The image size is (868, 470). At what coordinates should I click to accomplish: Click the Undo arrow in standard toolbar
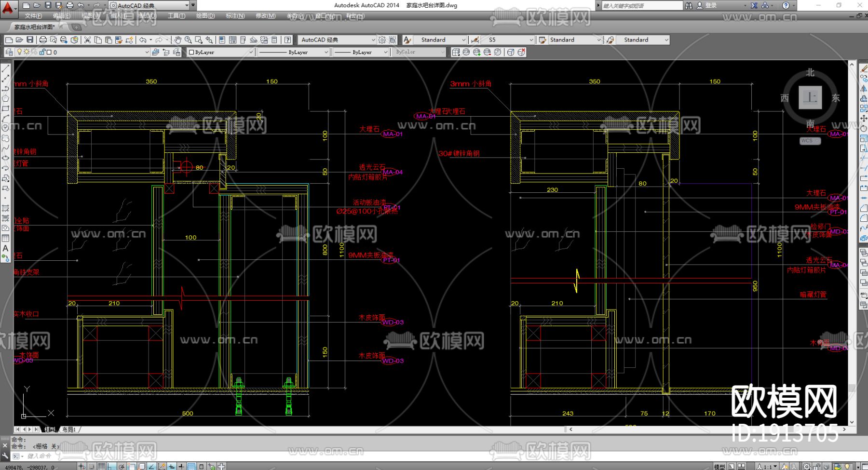tap(143, 40)
